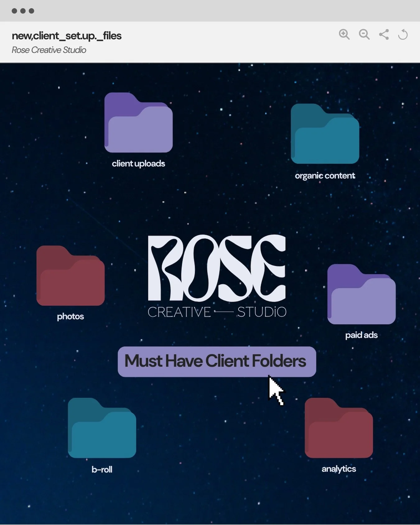Open the b-roll folder icon
The width and height of the screenshot is (420, 525).
click(102, 428)
